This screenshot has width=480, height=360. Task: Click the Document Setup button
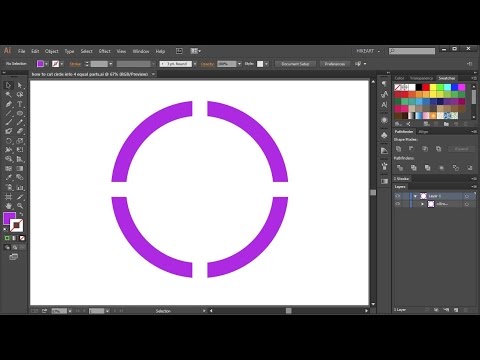point(295,64)
